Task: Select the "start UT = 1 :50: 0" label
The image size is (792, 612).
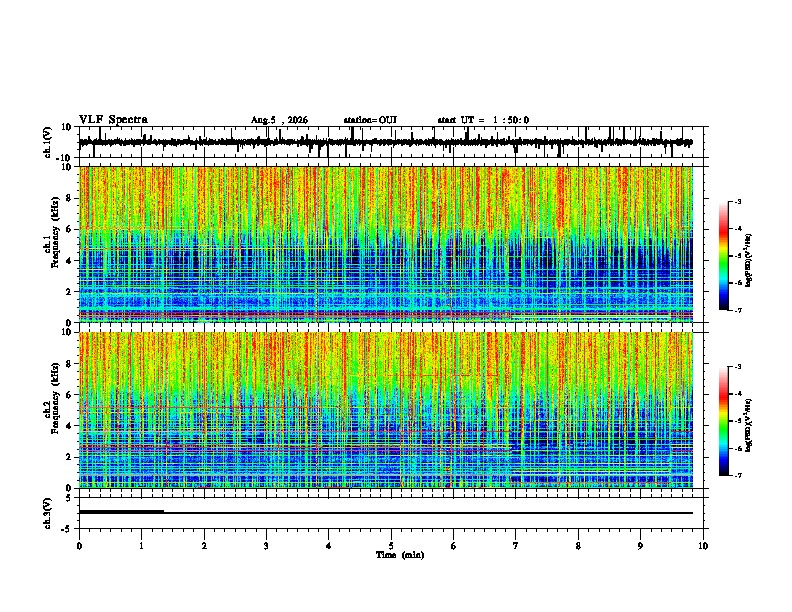Action: [483, 120]
